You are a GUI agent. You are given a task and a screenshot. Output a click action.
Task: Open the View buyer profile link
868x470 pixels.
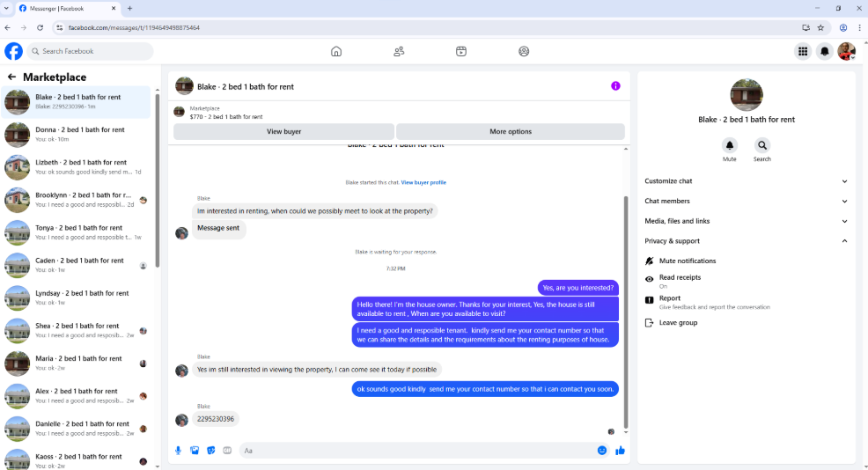[423, 182]
